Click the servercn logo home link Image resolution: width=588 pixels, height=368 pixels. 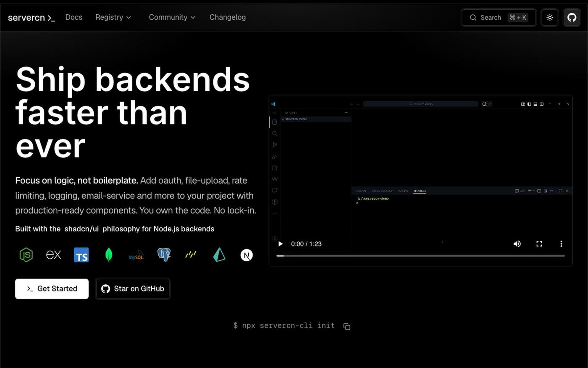click(31, 18)
